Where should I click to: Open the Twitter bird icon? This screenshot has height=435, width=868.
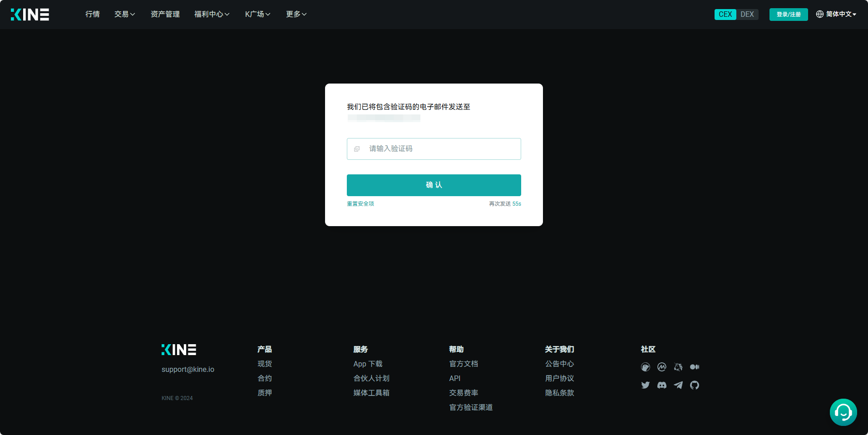click(645, 385)
